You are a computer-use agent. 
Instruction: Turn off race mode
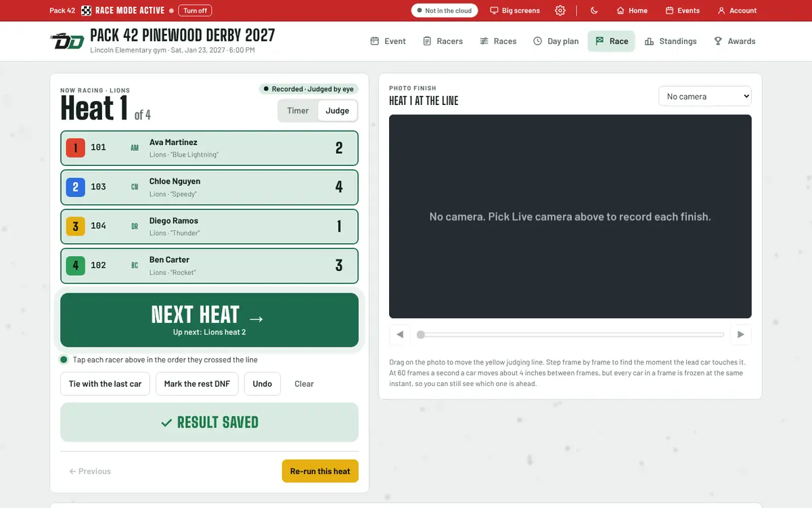click(x=195, y=10)
